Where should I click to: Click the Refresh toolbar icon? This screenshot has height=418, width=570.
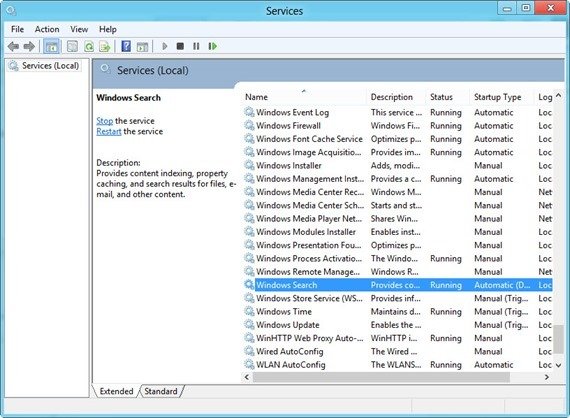tap(89, 47)
